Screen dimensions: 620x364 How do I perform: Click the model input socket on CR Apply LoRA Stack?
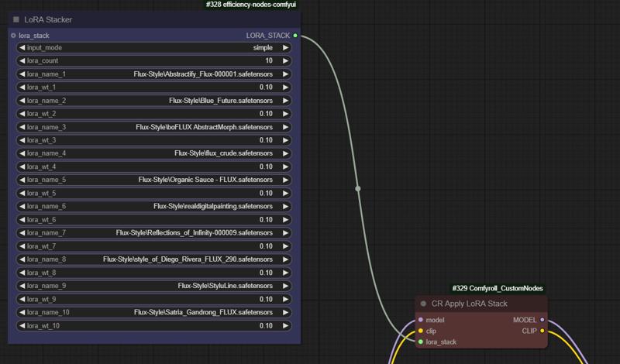pyautogui.click(x=421, y=320)
